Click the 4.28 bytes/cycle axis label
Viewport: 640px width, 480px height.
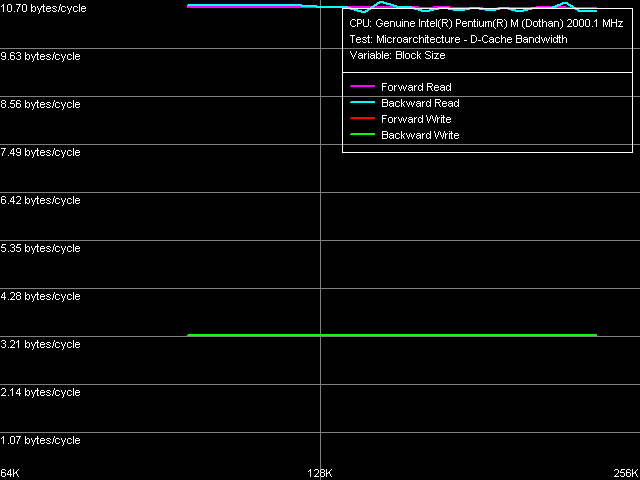pos(40,296)
